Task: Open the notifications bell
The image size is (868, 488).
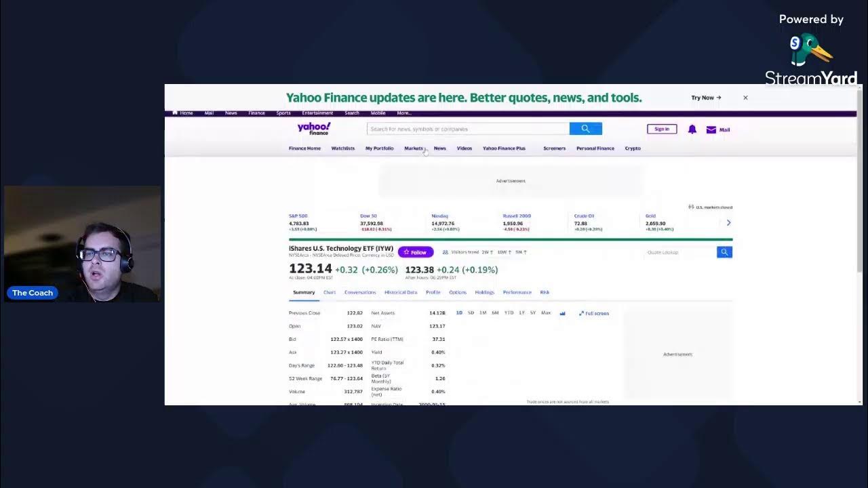Action: 692,129
